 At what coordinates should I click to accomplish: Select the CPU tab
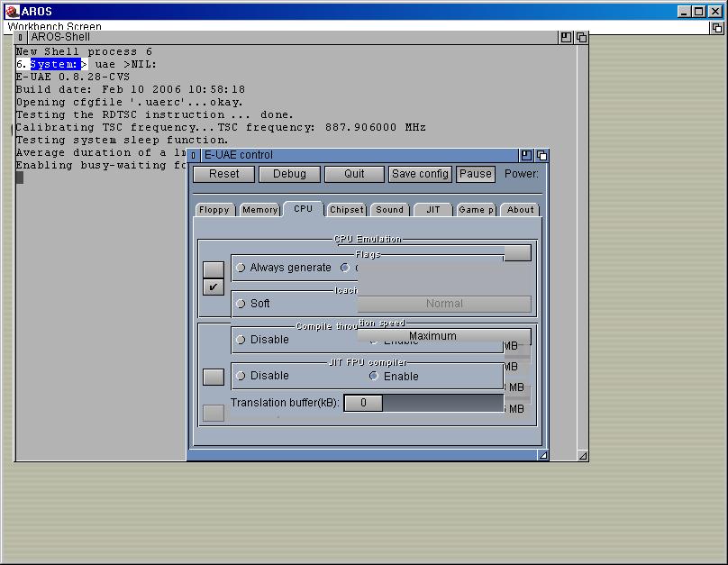pyautogui.click(x=303, y=209)
